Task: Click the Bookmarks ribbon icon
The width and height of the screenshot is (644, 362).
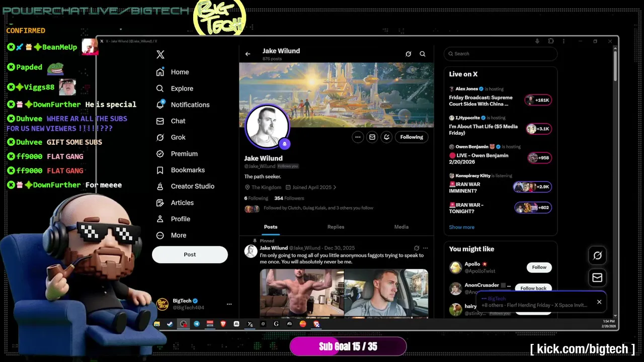Action: click(x=160, y=170)
